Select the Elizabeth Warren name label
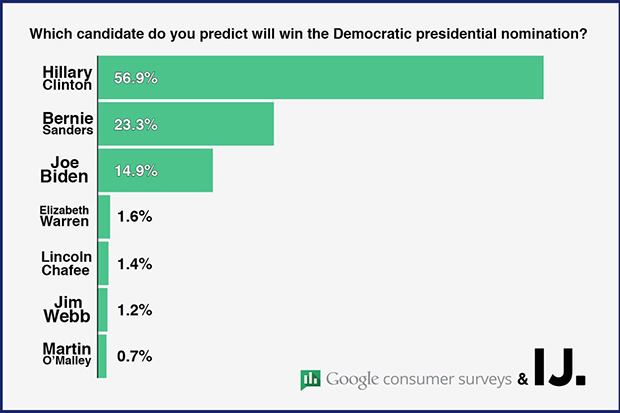The width and height of the screenshot is (620, 413). tap(66, 216)
